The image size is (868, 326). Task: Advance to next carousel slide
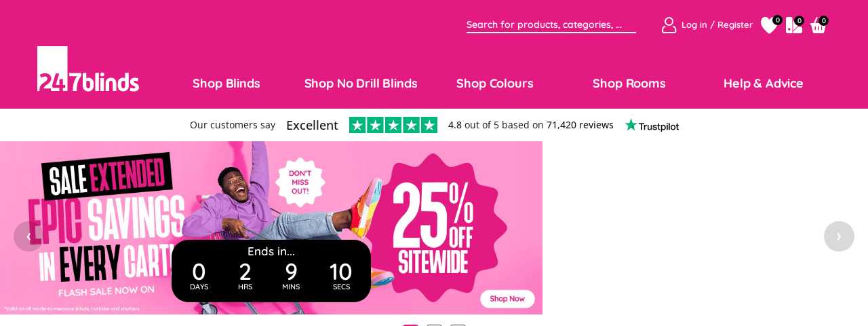[839, 236]
